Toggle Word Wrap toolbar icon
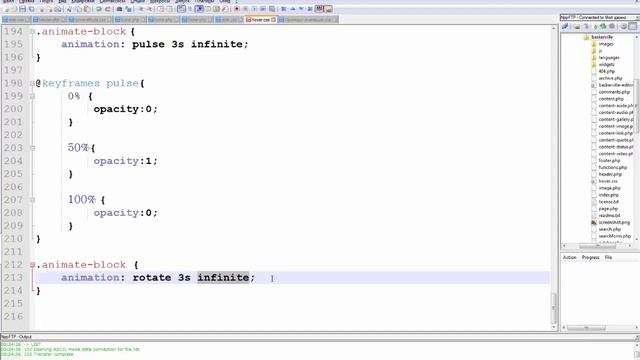This screenshot has width=640, height=360. click(x=182, y=9)
